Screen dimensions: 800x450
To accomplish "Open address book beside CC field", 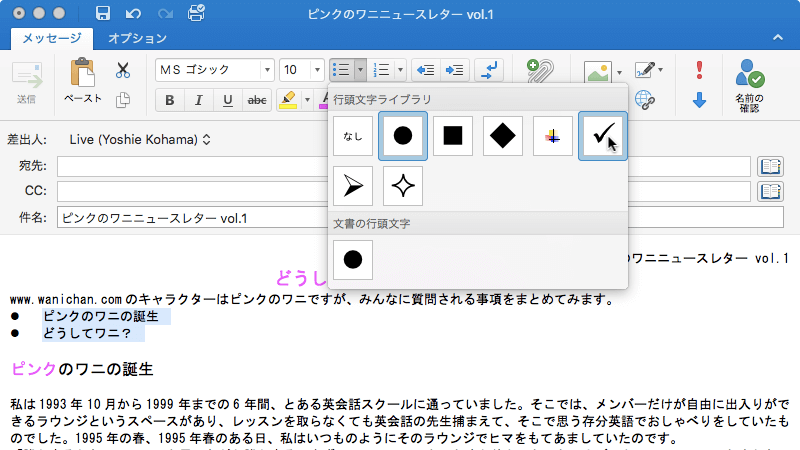I will 770,191.
